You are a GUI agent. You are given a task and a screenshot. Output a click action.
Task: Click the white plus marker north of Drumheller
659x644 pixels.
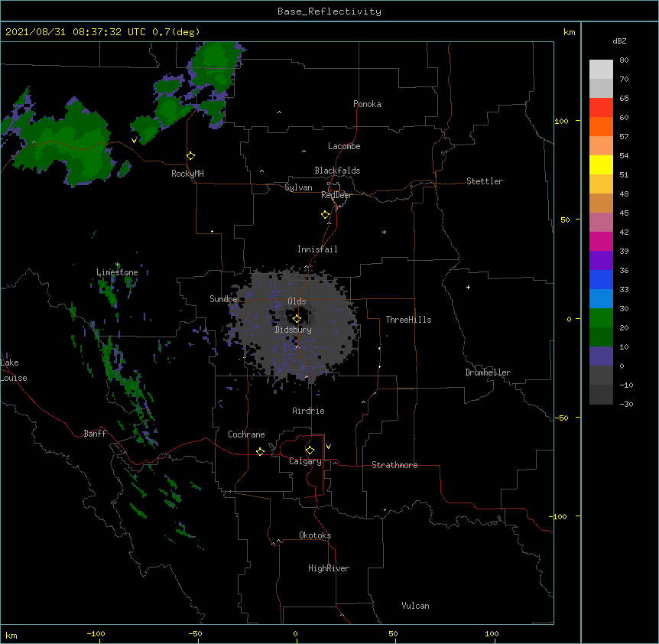point(468,287)
